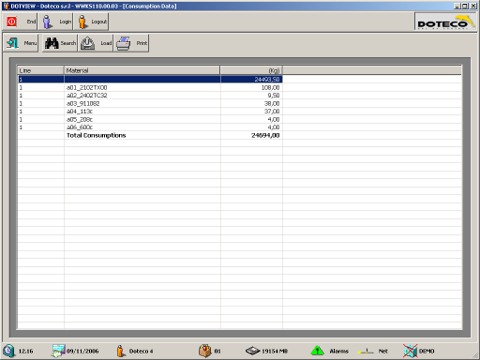The height and width of the screenshot is (360, 480).
Task: Select the a01_2102TX00 material row
Action: pos(150,87)
